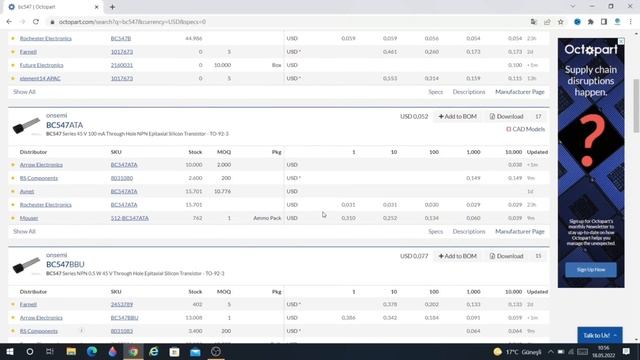Open Descriptions for BC547ATA
The image size is (640, 360).
click(469, 231)
